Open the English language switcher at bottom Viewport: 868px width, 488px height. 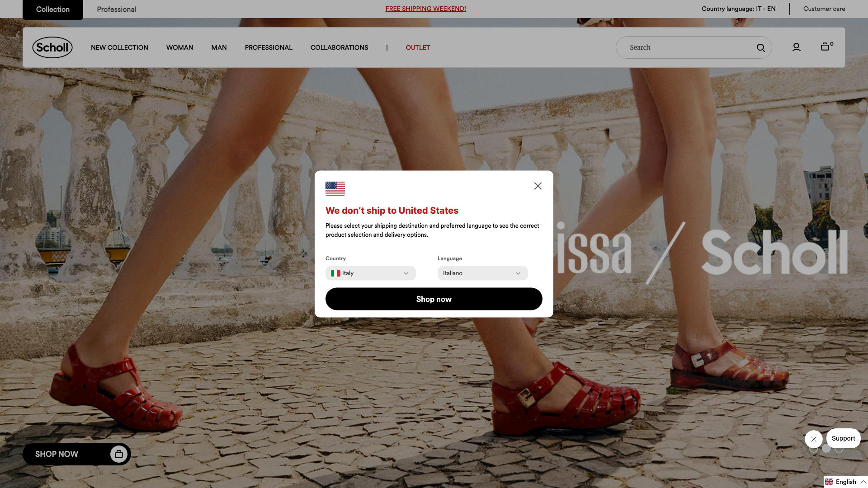[x=845, y=482]
